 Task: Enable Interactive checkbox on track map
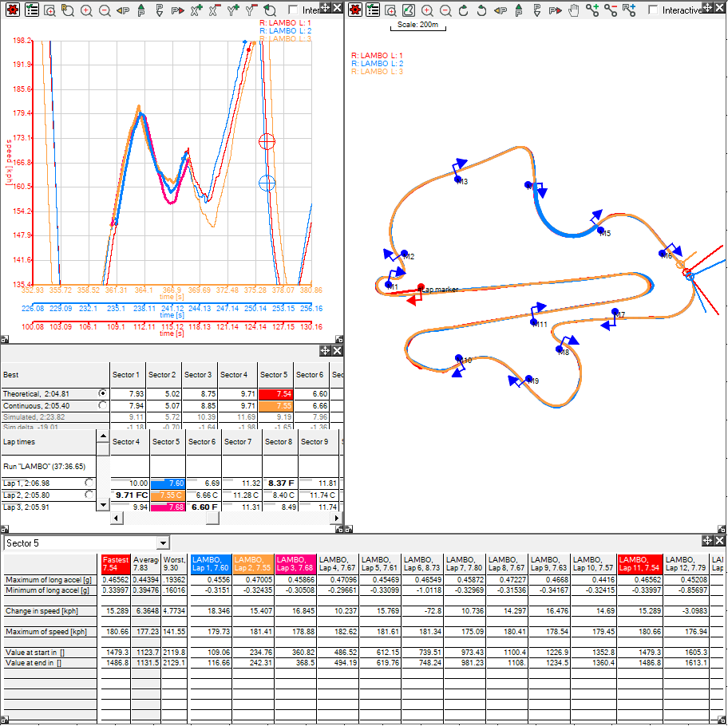tap(654, 10)
